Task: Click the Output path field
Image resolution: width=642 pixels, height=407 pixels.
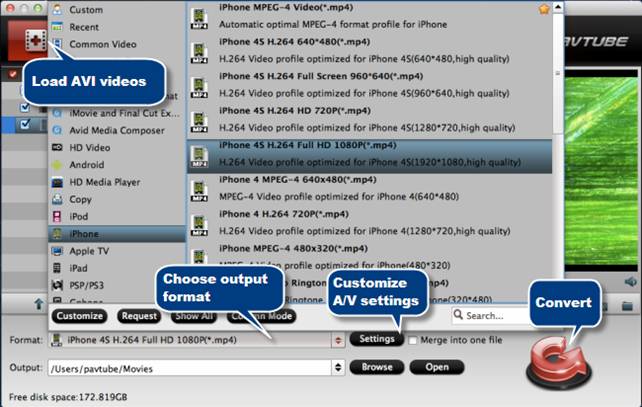Action: tap(190, 368)
